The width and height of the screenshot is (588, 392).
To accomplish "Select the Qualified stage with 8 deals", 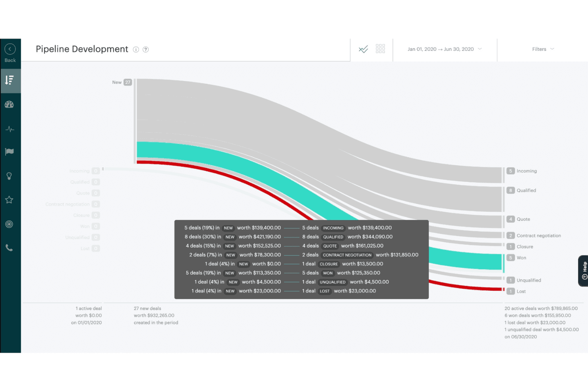I will [x=522, y=191].
